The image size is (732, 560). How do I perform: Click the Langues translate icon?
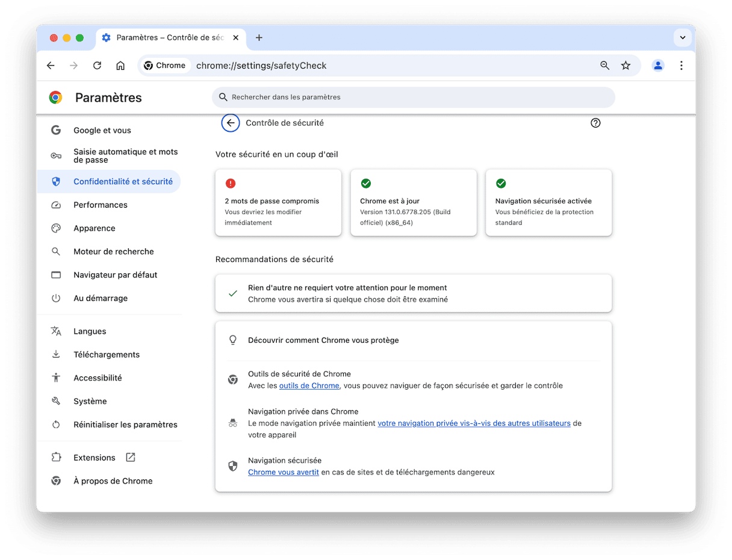coord(56,331)
